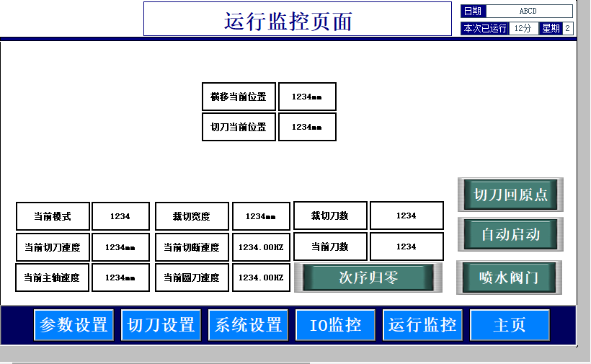Click the 裁切宽度 value field
591x364 pixels.
tap(261, 216)
